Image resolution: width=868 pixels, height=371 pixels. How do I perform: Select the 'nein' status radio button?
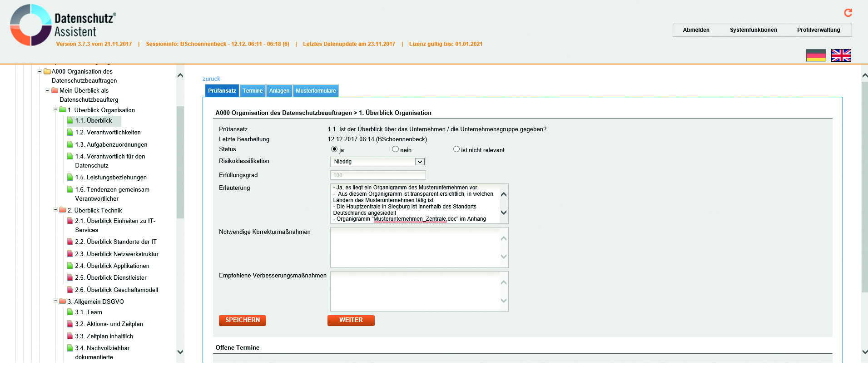tap(395, 149)
